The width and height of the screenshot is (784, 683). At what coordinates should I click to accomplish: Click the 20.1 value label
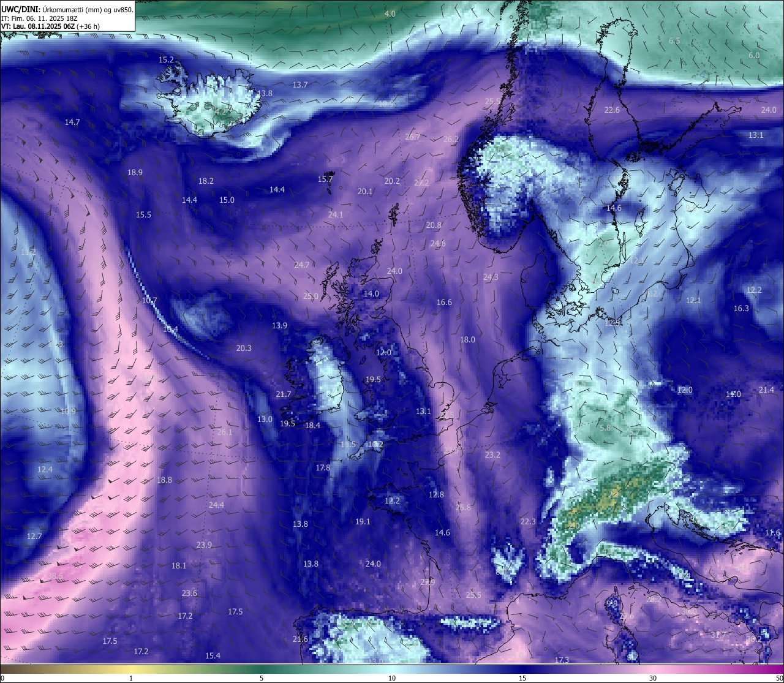pos(365,192)
